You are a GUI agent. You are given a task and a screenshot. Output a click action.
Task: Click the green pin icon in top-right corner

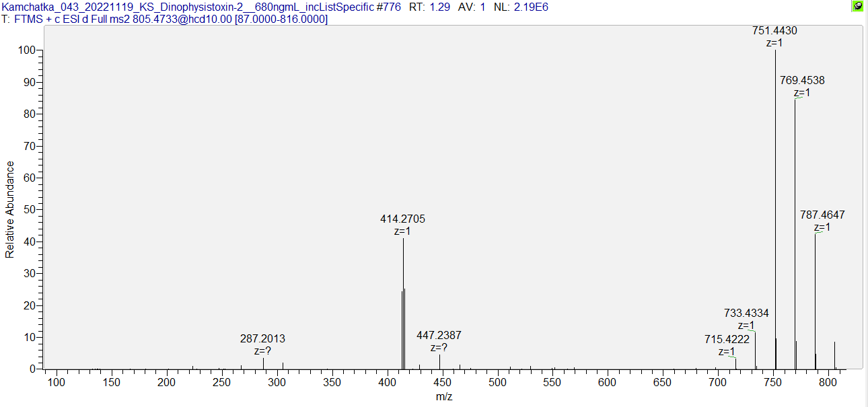click(858, 7)
